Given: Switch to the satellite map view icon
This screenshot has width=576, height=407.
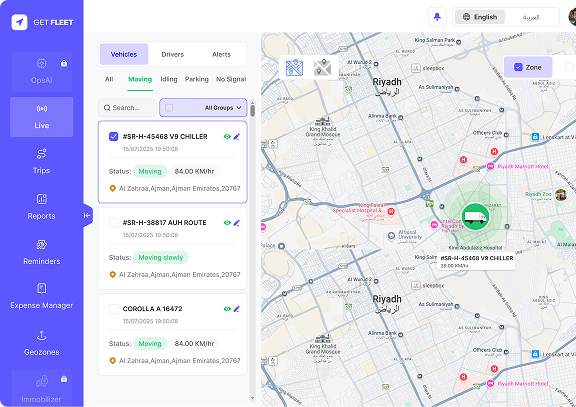Looking at the screenshot, I should tap(322, 68).
